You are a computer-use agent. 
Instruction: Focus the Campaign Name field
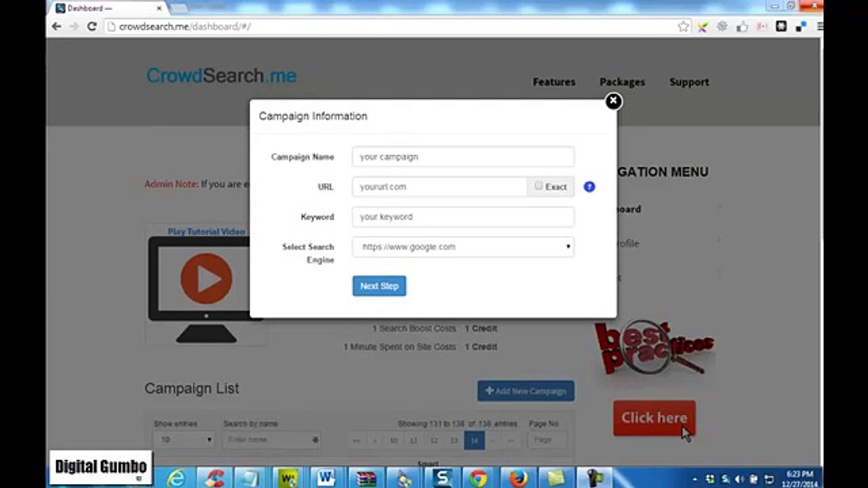coord(463,157)
